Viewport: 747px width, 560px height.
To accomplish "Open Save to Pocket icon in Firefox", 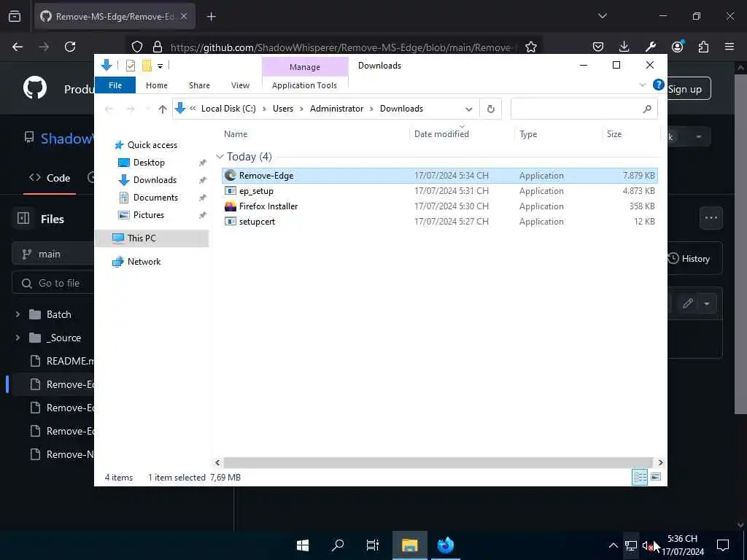I will pos(598,47).
